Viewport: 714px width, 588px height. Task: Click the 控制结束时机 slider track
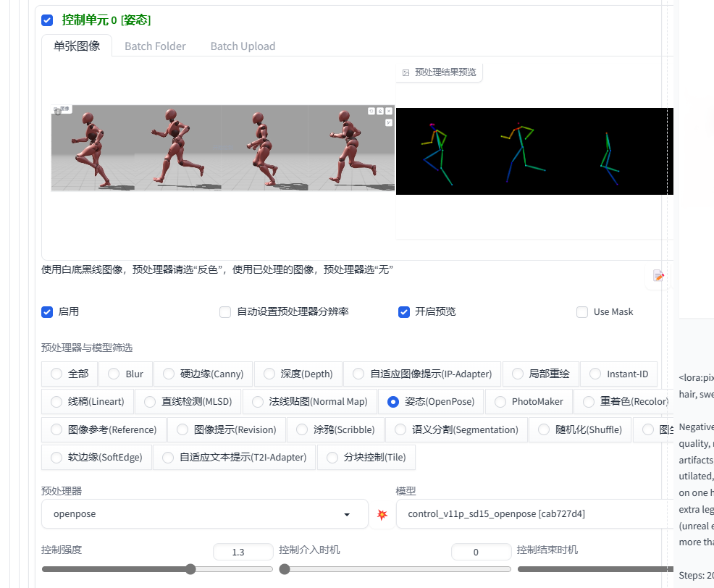(x=595, y=569)
